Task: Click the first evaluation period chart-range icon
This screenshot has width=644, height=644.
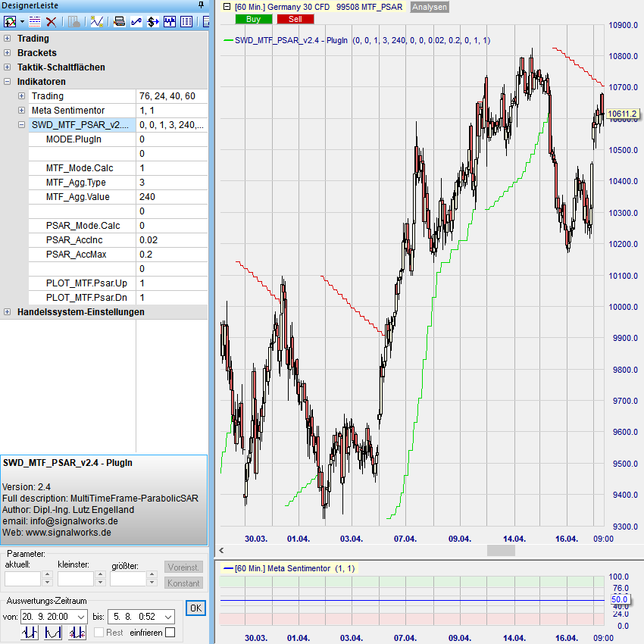Action: coord(30,632)
